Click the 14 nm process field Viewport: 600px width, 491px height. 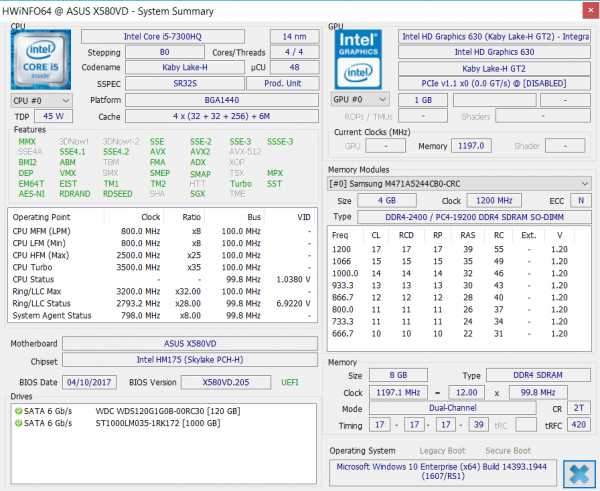pyautogui.click(x=294, y=37)
